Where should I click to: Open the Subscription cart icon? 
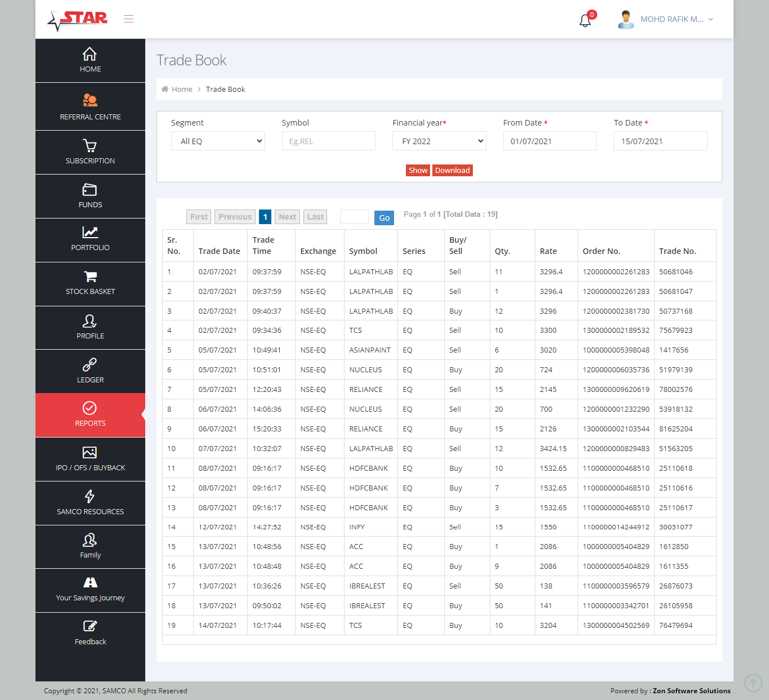[x=90, y=146]
